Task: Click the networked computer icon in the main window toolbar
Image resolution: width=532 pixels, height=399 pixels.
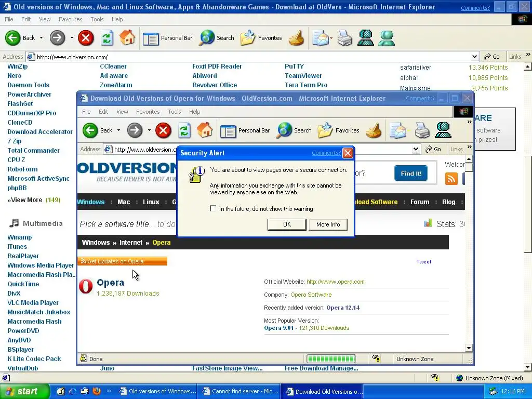Action: [366, 37]
